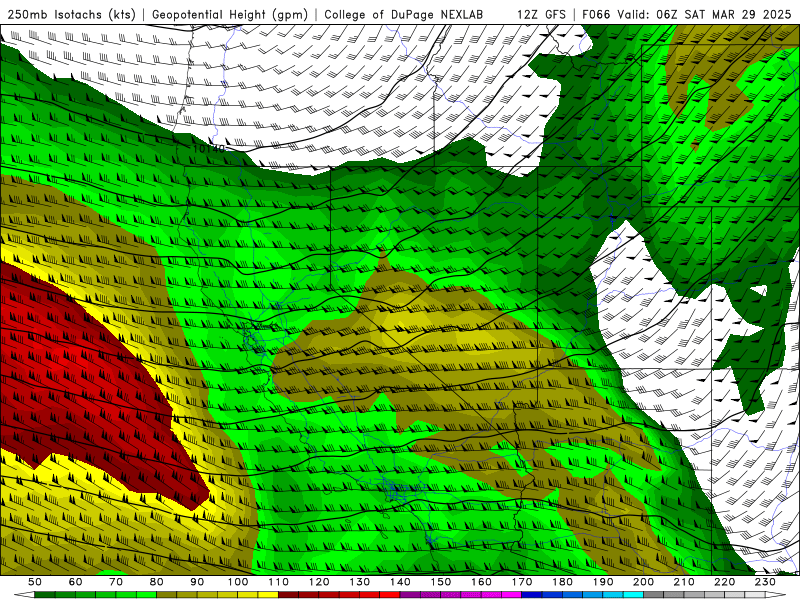Screen dimensions: 800x600
Task: Click the legend value "110"
Action: tap(279, 582)
